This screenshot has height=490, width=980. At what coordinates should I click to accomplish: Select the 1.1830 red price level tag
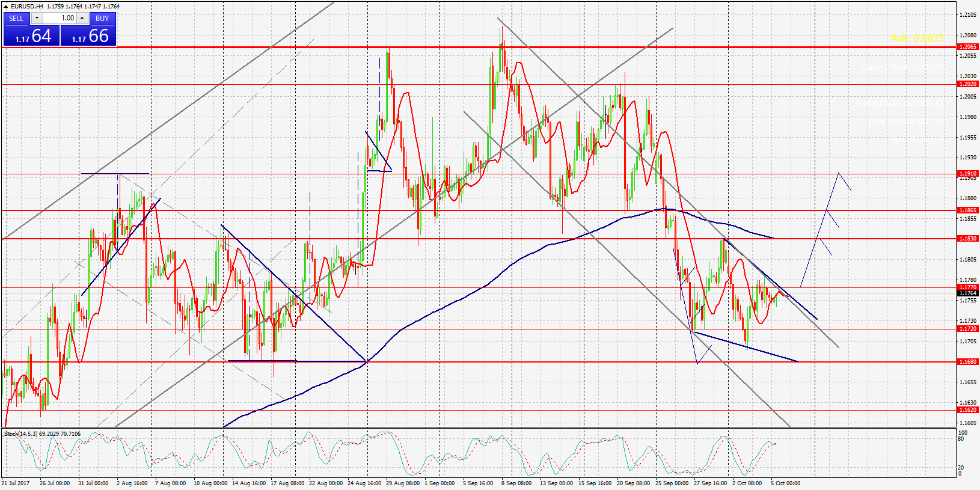pos(967,239)
